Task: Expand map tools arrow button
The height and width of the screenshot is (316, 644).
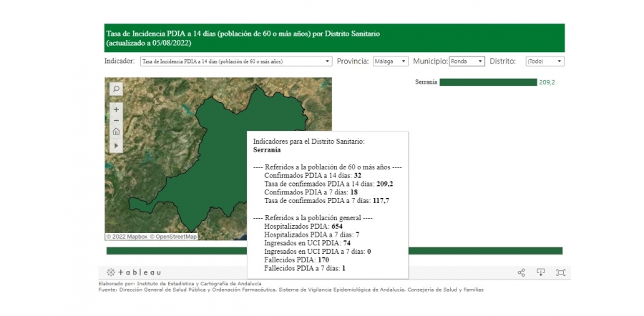Action: tap(116, 145)
